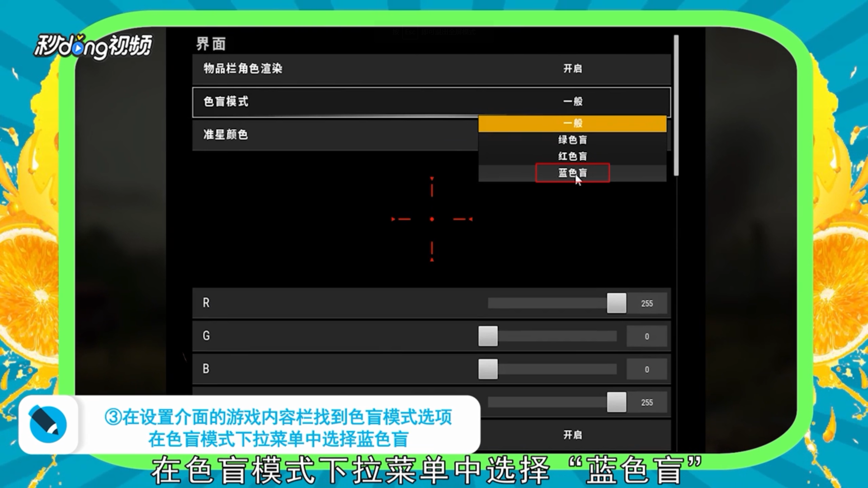Click the 准星颜色 setting row
868x488 pixels.
225,134
